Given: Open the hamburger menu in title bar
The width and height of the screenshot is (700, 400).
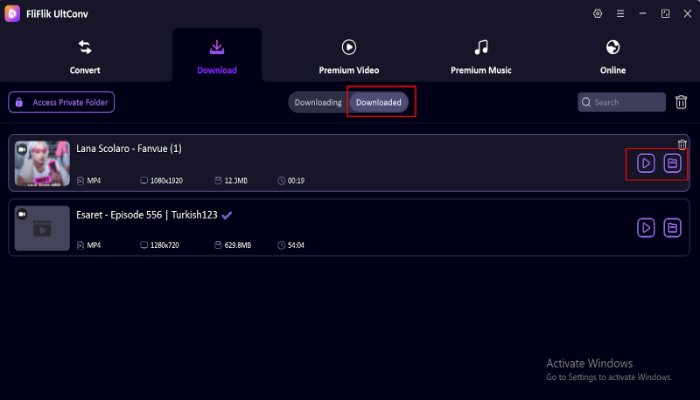Looking at the screenshot, I should click(620, 14).
